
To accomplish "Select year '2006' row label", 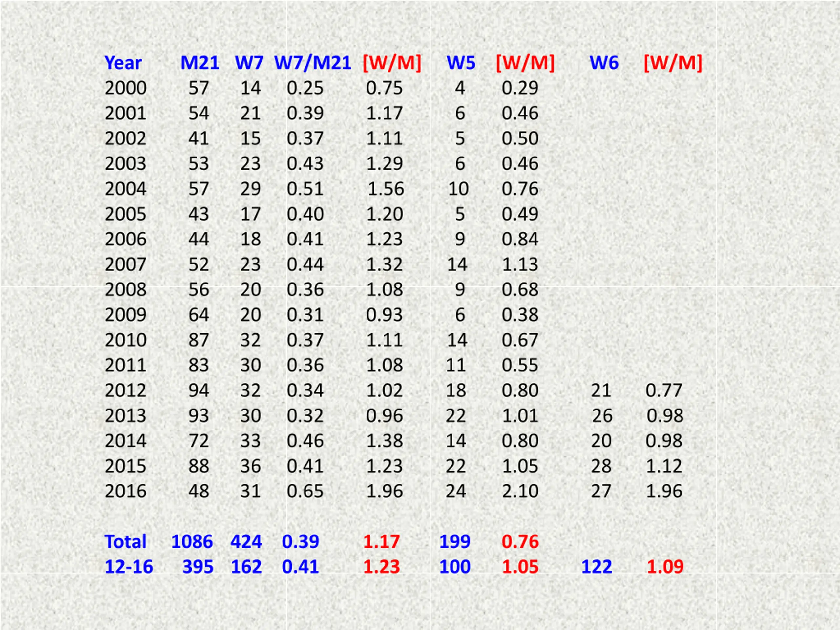I will click(126, 239).
